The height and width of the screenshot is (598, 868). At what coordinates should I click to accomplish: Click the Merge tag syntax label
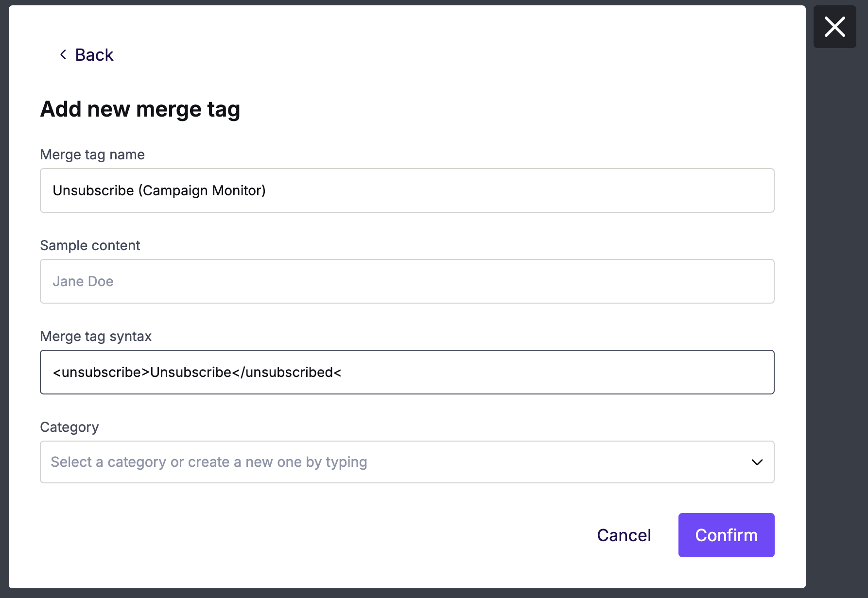pos(96,336)
